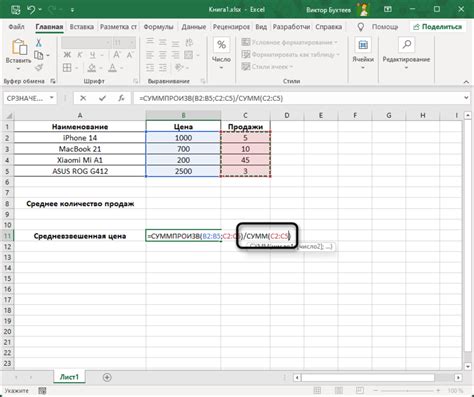Screen dimensions: 474x397
Task: Open the Файл menu tab
Action: click(x=16, y=27)
